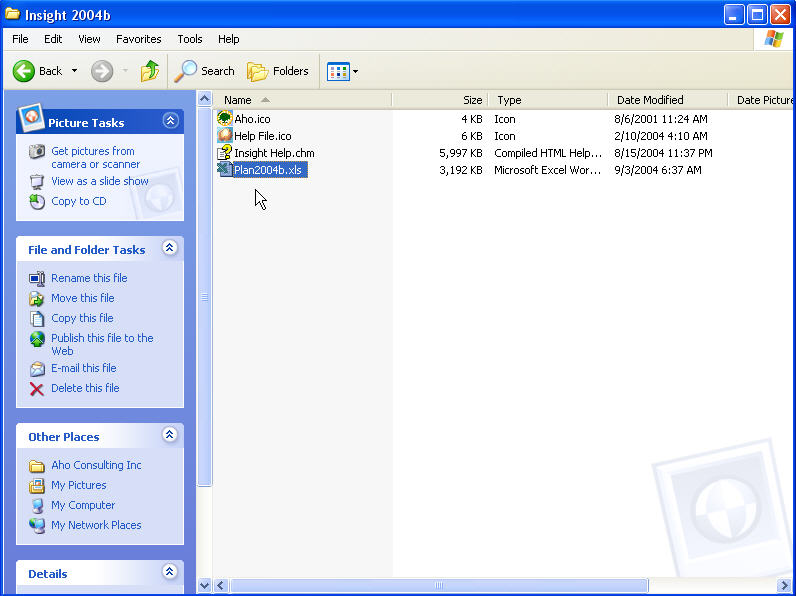Collapse the File and Folder Tasks panel
Image resolution: width=796 pixels, height=596 pixels.
click(x=170, y=248)
